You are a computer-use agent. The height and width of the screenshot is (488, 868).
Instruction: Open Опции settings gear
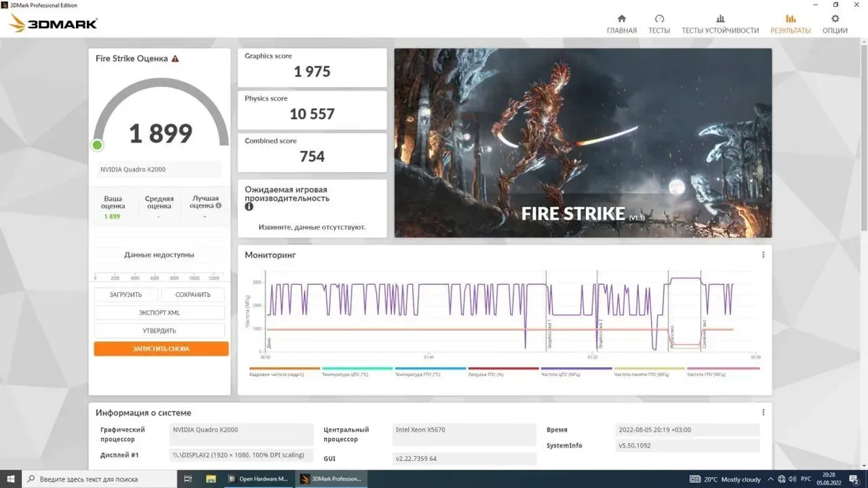point(835,24)
